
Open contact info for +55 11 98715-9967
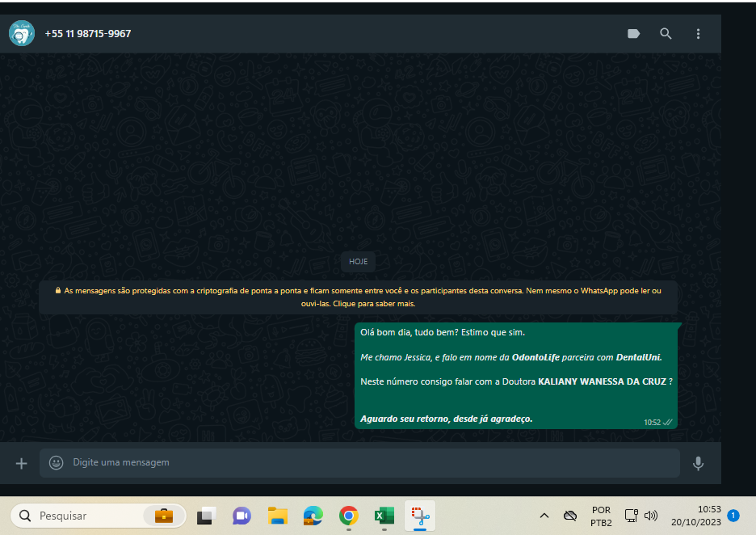click(87, 34)
